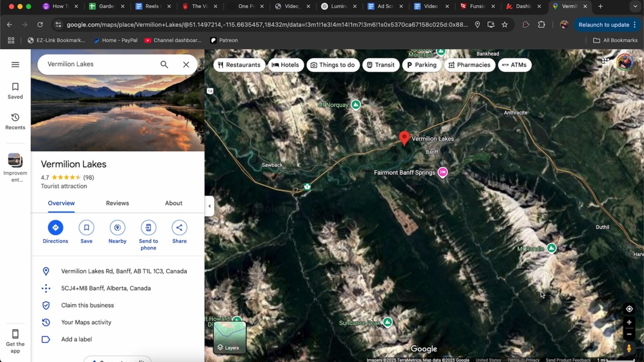Open the Home - PayPal bookmark
644x362 pixels.
pos(115,40)
